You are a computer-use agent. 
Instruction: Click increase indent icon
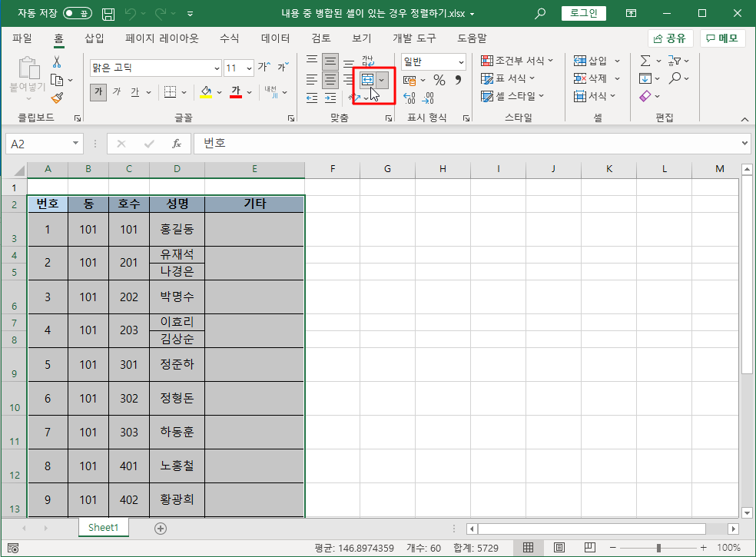[x=330, y=98]
